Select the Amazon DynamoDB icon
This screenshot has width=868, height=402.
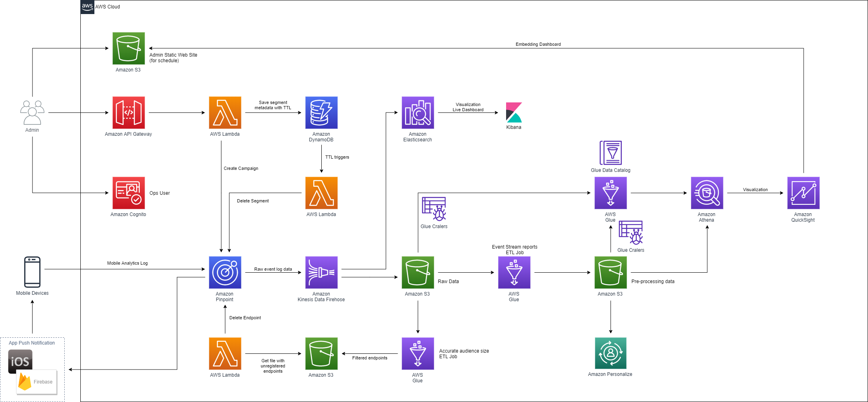pyautogui.click(x=321, y=112)
